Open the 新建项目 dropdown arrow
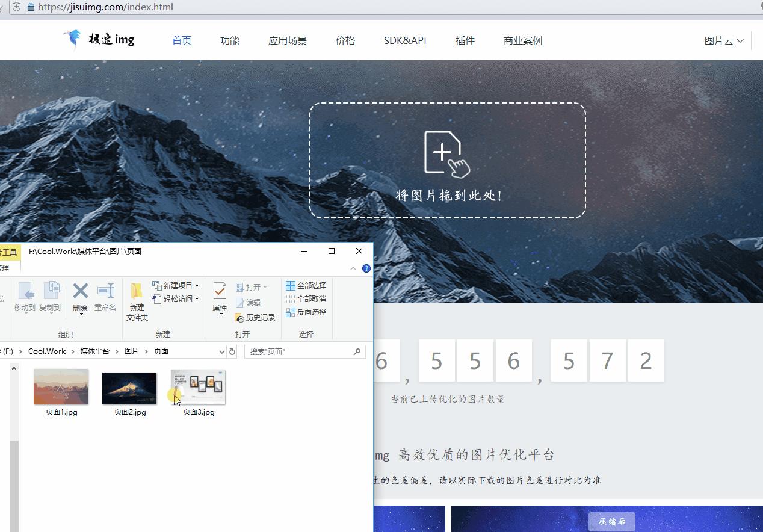 coord(197,285)
